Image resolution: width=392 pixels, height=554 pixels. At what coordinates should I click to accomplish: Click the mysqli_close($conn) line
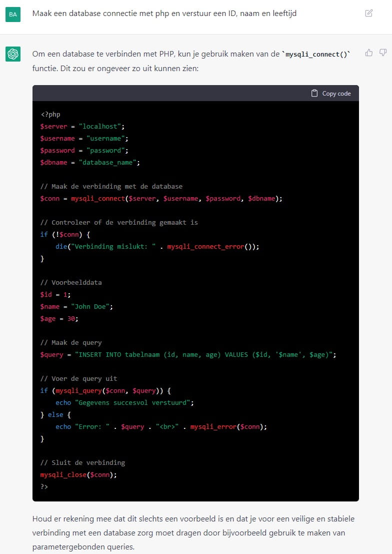tap(78, 475)
